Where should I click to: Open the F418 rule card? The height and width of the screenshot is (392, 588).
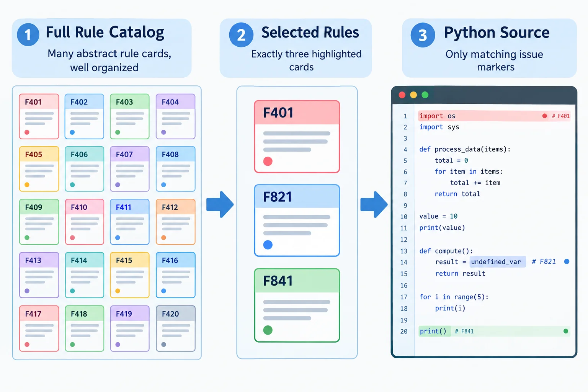tap(84, 328)
